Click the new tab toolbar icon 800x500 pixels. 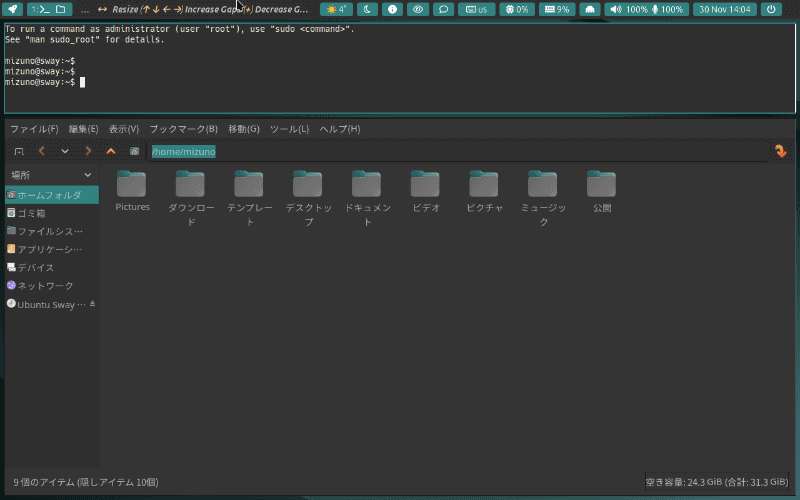(x=19, y=152)
